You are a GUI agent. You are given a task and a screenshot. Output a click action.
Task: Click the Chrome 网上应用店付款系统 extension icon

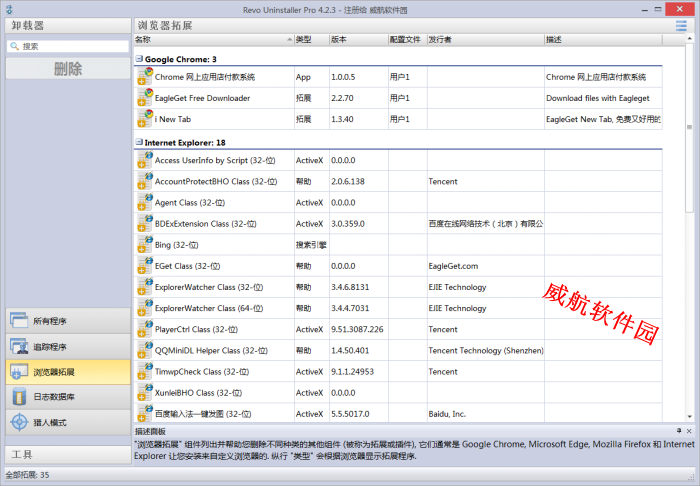(x=145, y=77)
